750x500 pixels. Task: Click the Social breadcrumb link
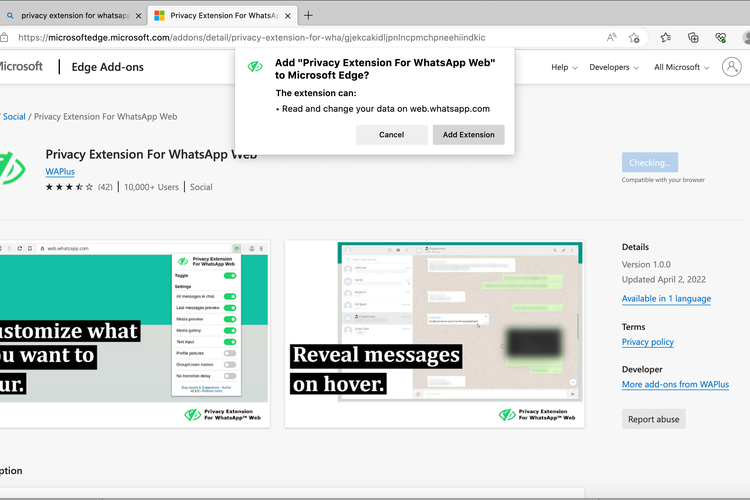[x=14, y=117]
